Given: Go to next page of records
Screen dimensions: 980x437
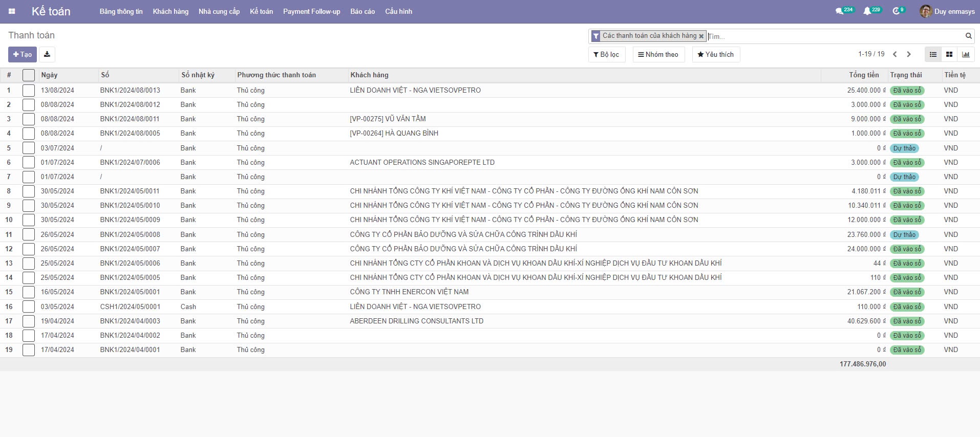Looking at the screenshot, I should click(909, 54).
